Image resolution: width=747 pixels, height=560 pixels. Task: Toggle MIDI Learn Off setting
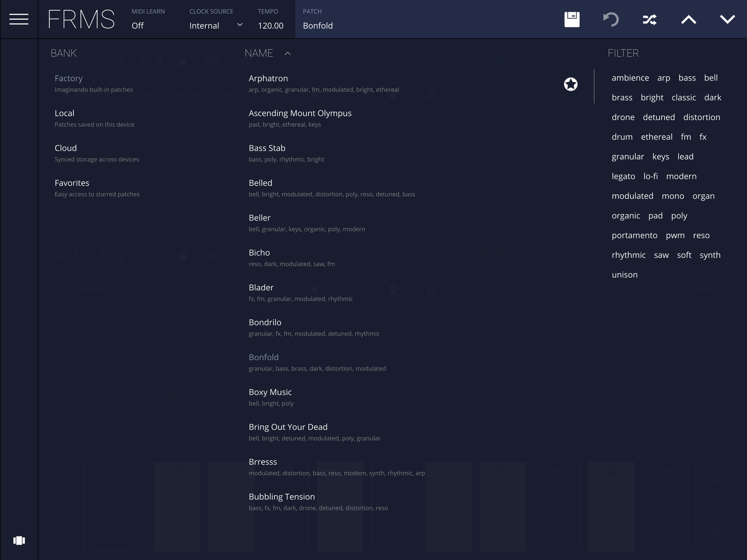pos(138,26)
